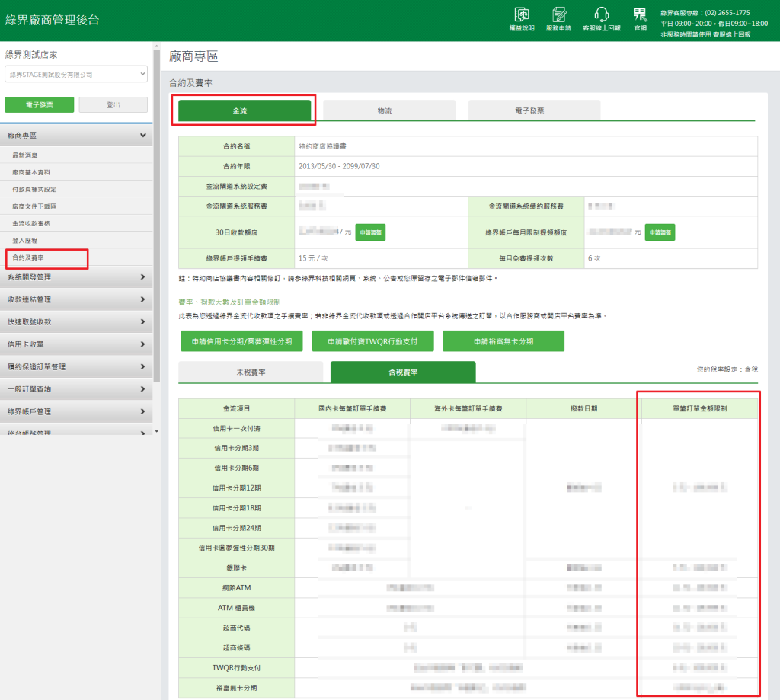Viewport: 780px width, 700px height.
Task: Click the 超商代碼 row label
Action: (236, 628)
